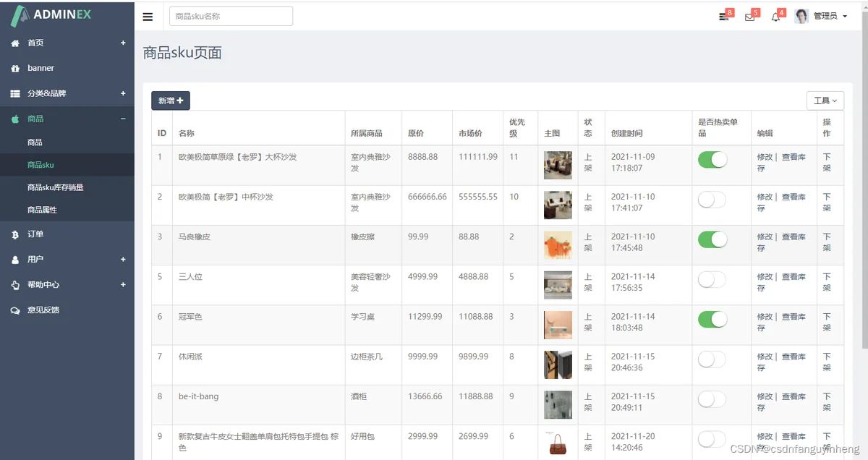The width and height of the screenshot is (868, 460).
Task: Open the sofa thumbnail in row 1
Action: (558, 165)
